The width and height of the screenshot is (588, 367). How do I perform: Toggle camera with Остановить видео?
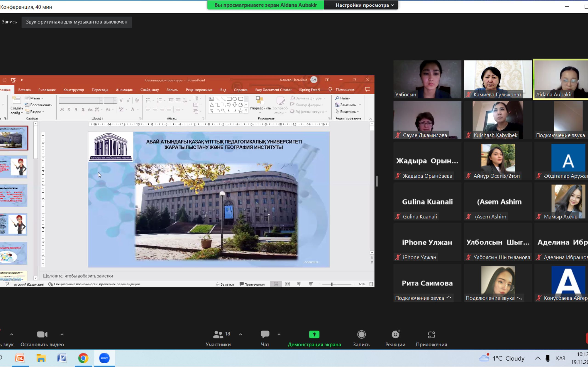(x=42, y=335)
